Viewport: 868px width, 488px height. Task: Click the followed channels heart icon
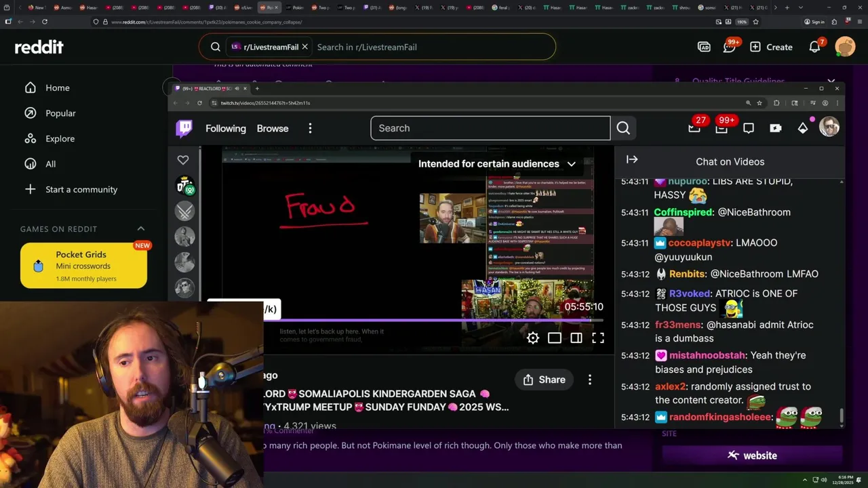(183, 160)
